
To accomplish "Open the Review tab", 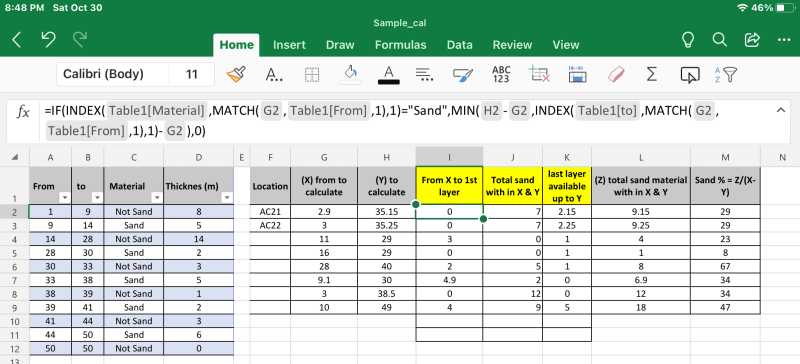I will (512, 45).
